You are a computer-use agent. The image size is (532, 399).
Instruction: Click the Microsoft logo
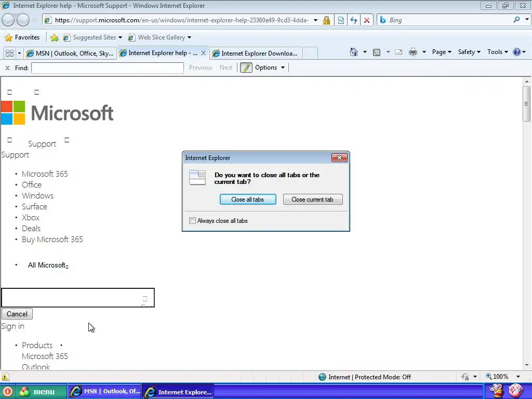[57, 113]
